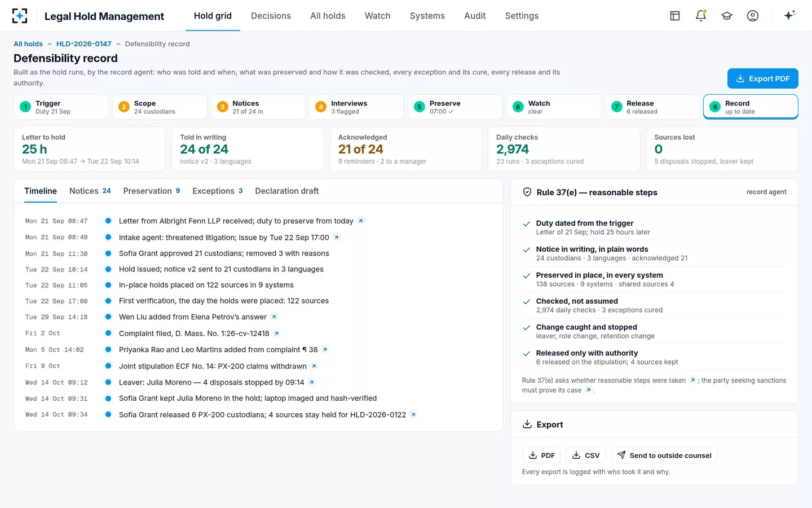Follow the HLD-2026-0147 breadcrumb link
This screenshot has height=508, width=812.
pos(84,44)
